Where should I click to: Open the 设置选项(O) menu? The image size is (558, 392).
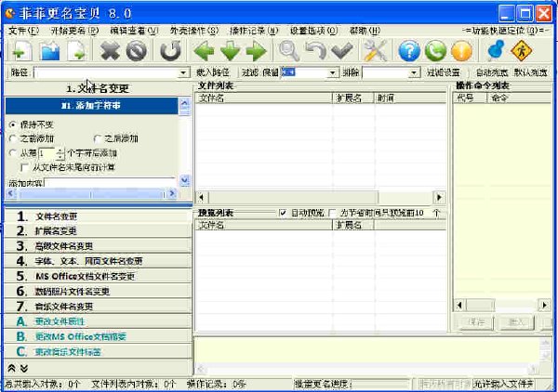pyautogui.click(x=314, y=31)
